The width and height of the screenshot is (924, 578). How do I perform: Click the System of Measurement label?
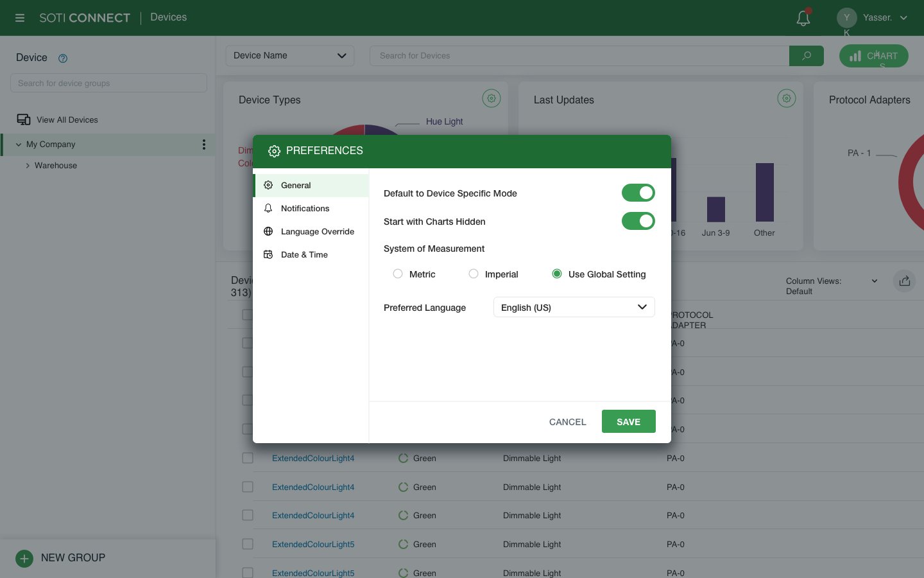434,249
